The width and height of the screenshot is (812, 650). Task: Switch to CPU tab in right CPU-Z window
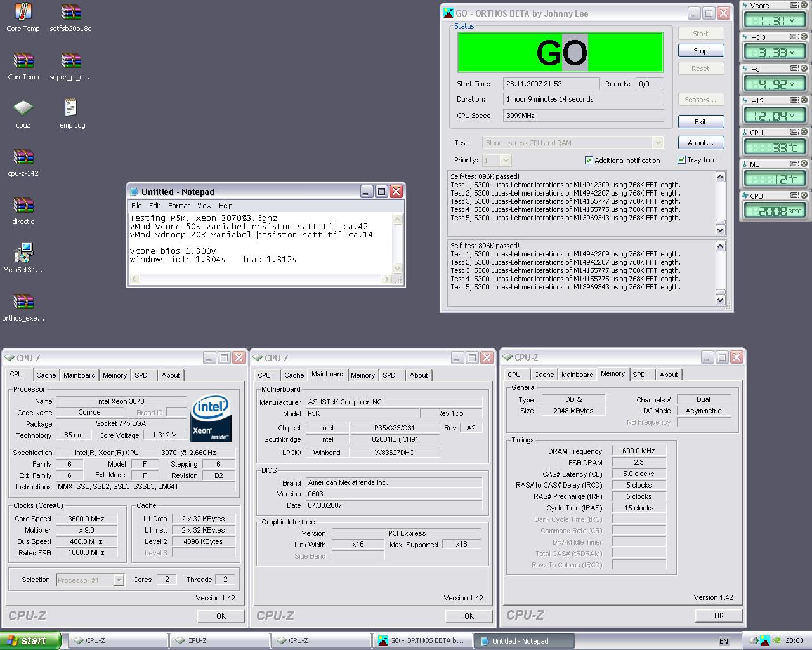pos(514,375)
